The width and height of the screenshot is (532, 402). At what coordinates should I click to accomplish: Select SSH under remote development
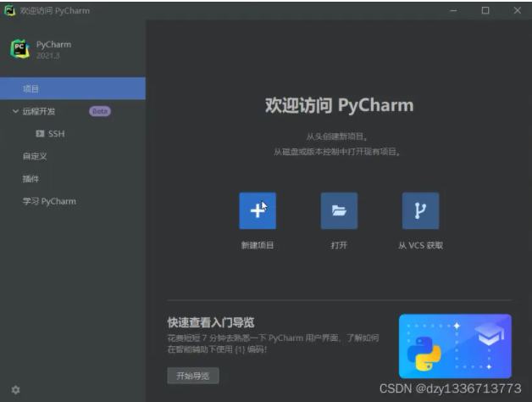(56, 133)
